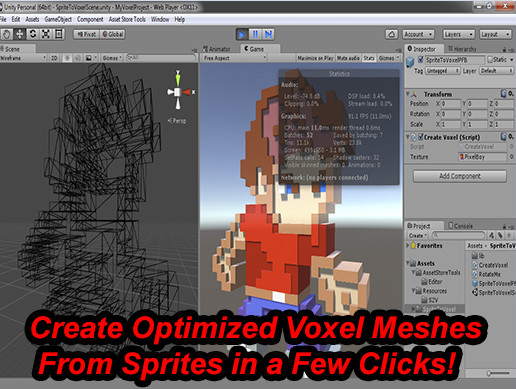
Task: Open scene effects image dropdown
Action: pyautogui.click(x=91, y=58)
